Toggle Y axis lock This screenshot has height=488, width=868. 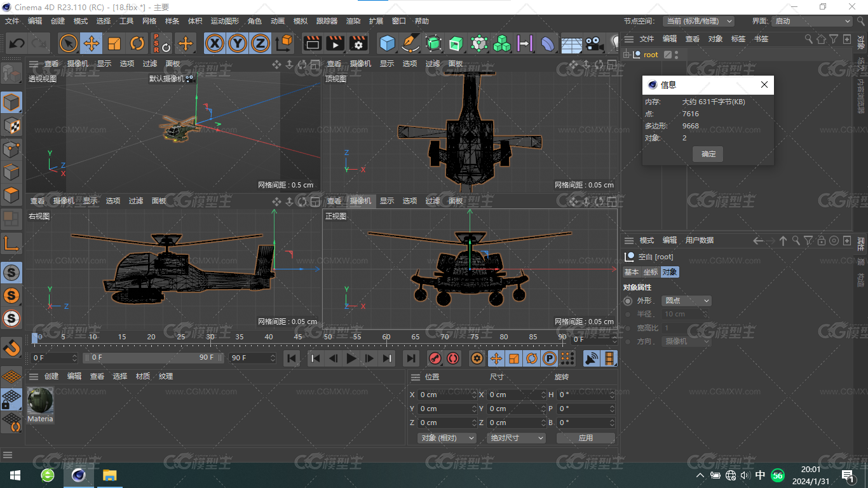238,43
